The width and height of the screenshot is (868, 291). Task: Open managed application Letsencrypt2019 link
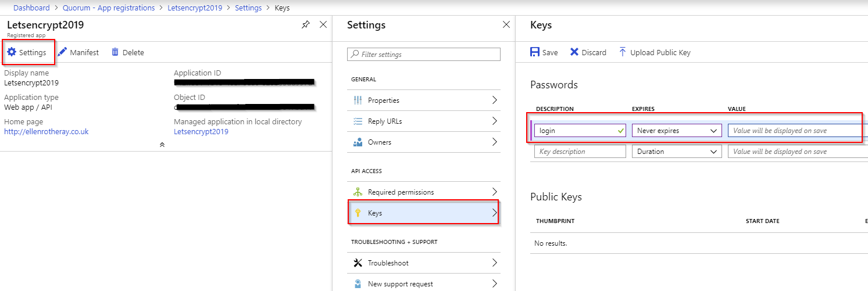(201, 131)
